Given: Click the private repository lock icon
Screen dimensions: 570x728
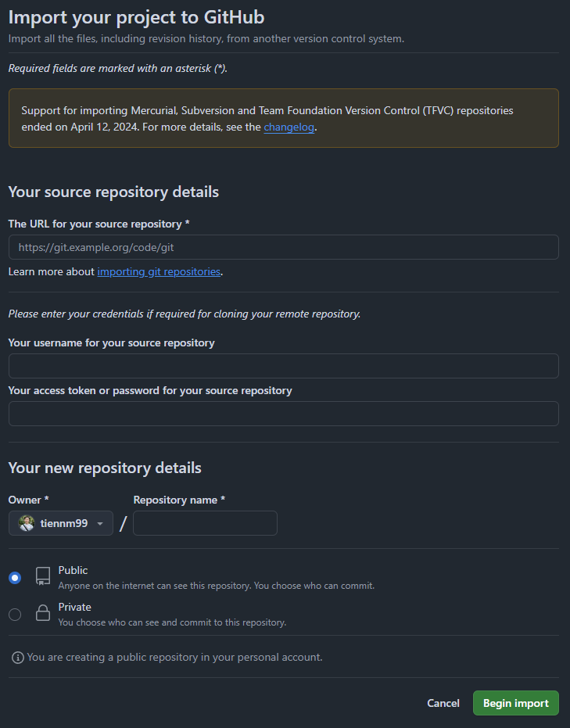Looking at the screenshot, I should (x=43, y=614).
